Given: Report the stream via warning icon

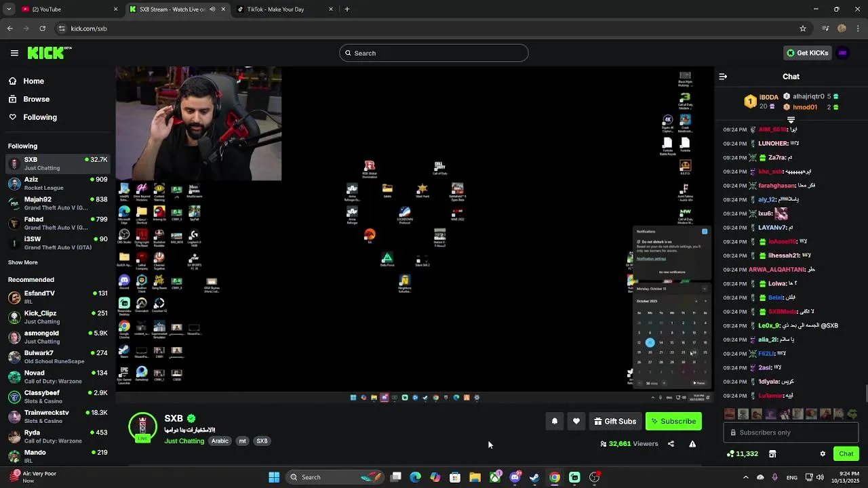Looking at the screenshot, I should pos(692,444).
